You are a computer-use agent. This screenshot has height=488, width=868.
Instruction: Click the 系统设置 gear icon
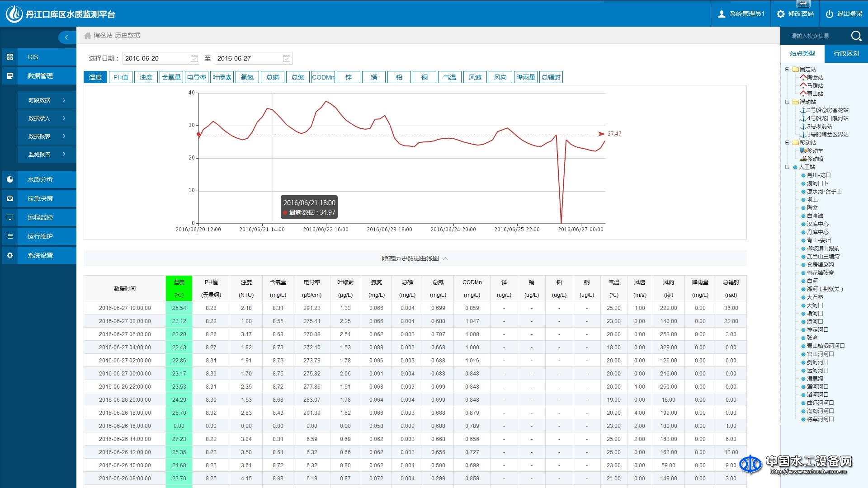[10, 255]
